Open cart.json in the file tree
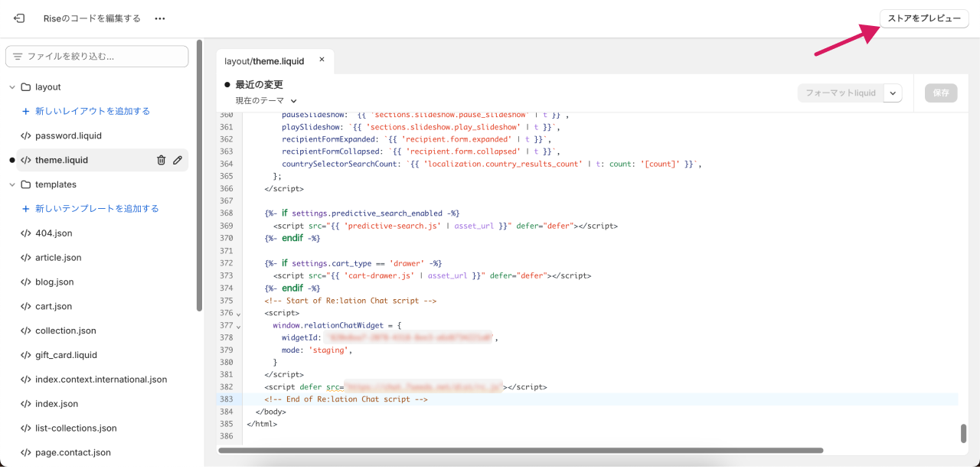 point(54,306)
